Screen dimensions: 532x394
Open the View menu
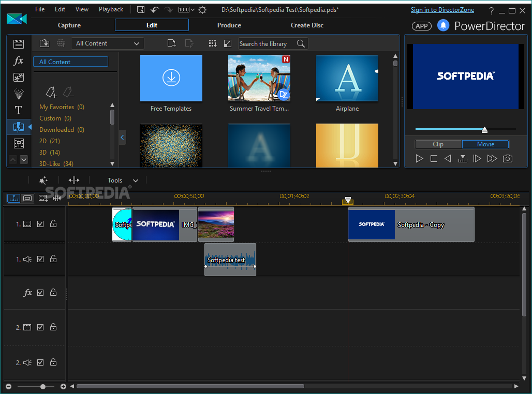82,9
